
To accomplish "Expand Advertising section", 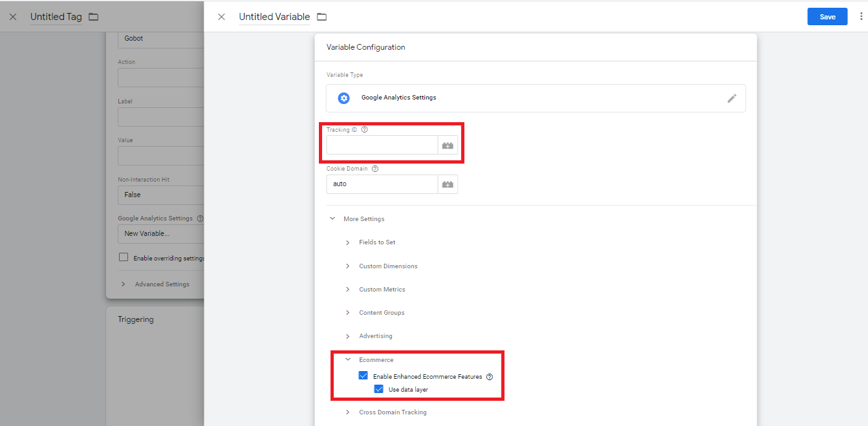I will point(348,336).
